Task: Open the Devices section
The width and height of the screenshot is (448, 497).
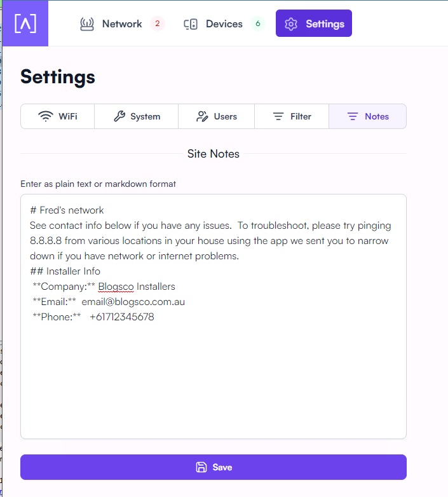Action: [224, 24]
